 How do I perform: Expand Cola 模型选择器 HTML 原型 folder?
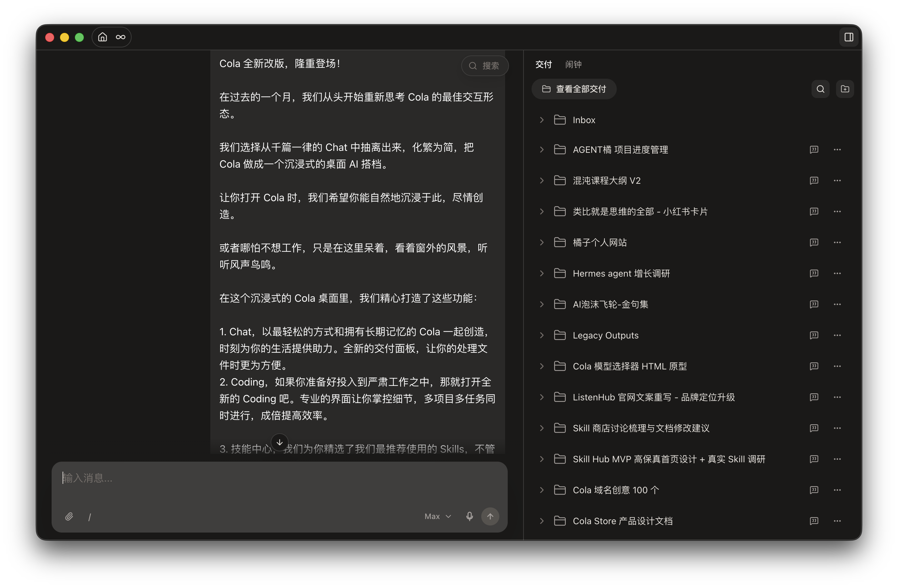coord(542,366)
